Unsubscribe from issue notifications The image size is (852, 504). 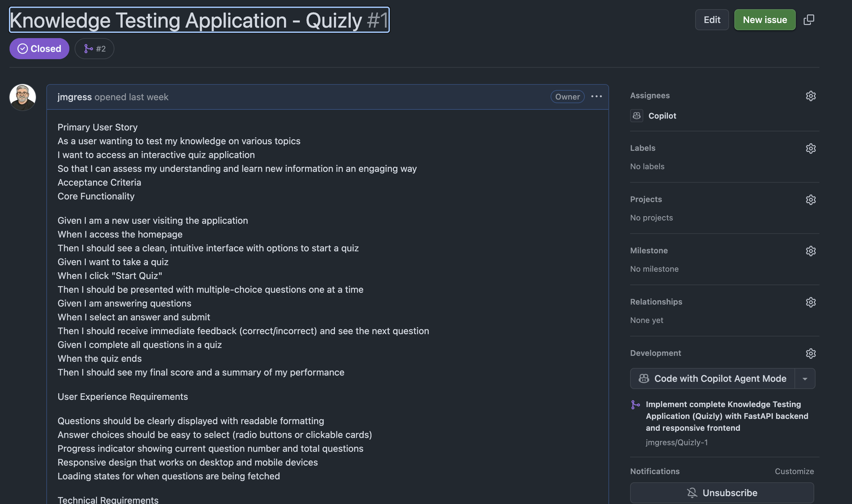click(x=722, y=493)
